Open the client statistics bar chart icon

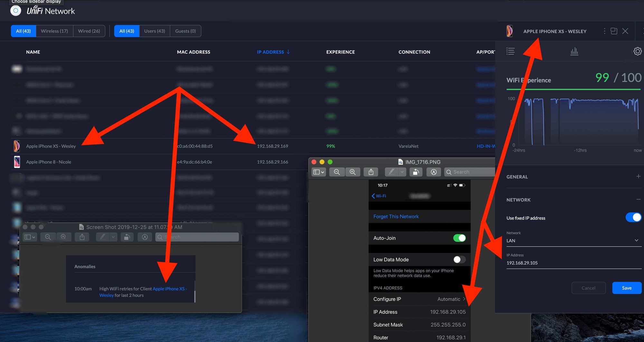coord(574,51)
